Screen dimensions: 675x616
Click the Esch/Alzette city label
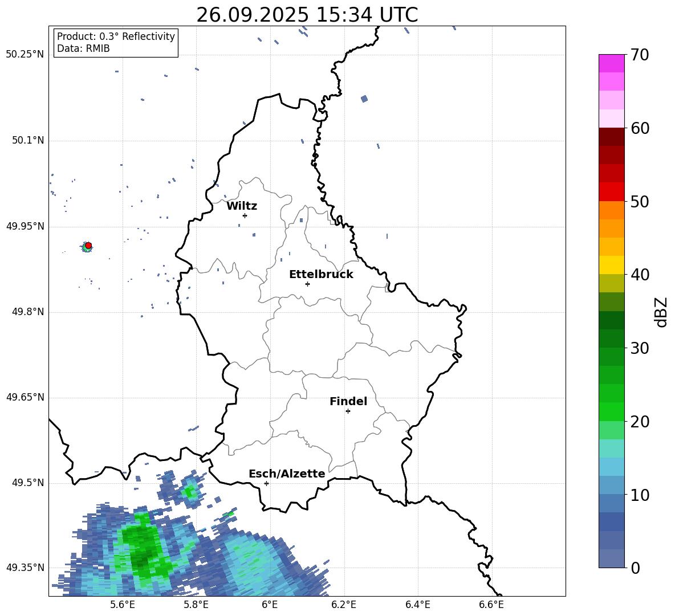click(287, 474)
